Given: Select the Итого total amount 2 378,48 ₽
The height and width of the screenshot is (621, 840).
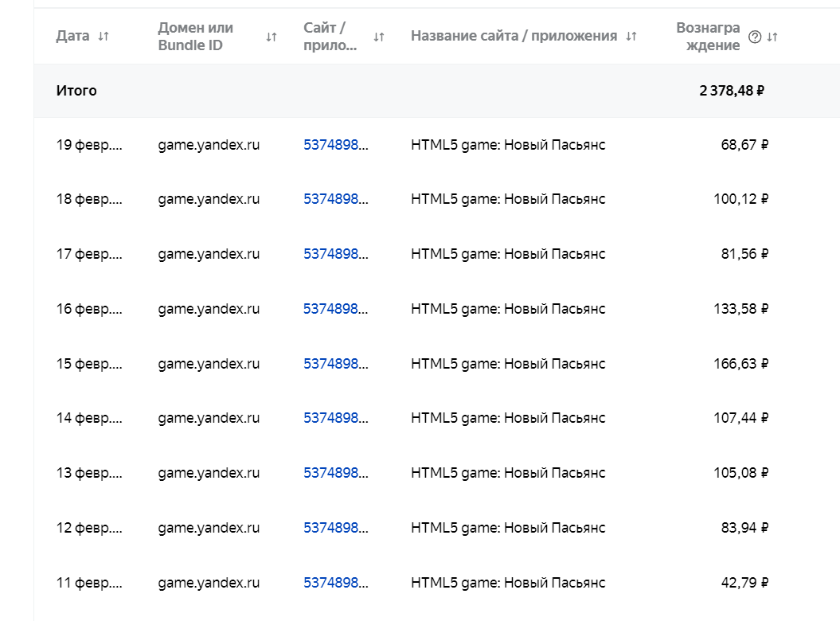Looking at the screenshot, I should coord(732,91).
